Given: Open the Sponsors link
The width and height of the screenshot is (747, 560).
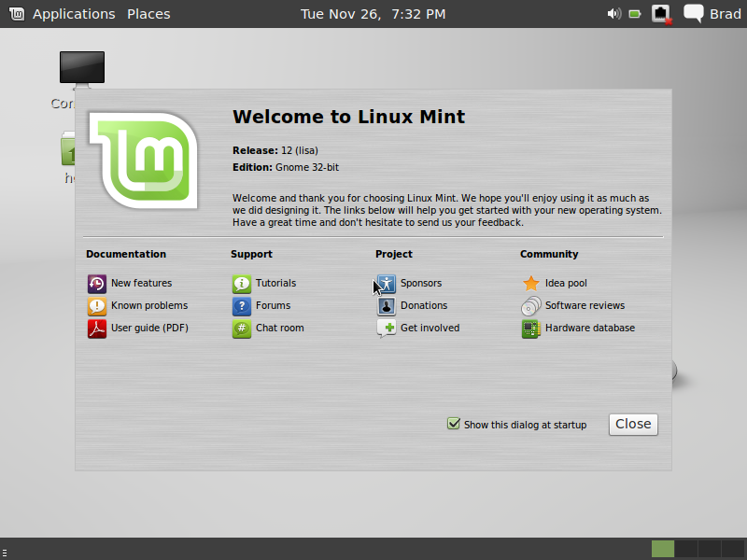Looking at the screenshot, I should [421, 283].
